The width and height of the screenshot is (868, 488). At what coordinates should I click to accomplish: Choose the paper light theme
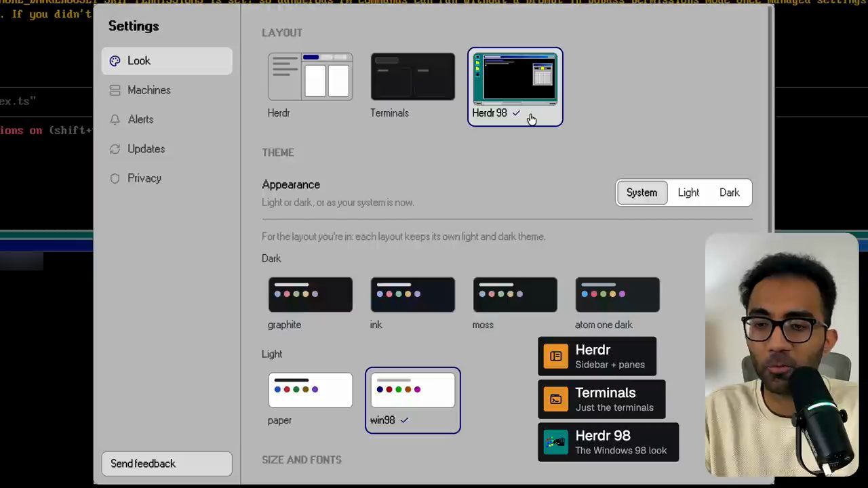pyautogui.click(x=310, y=390)
